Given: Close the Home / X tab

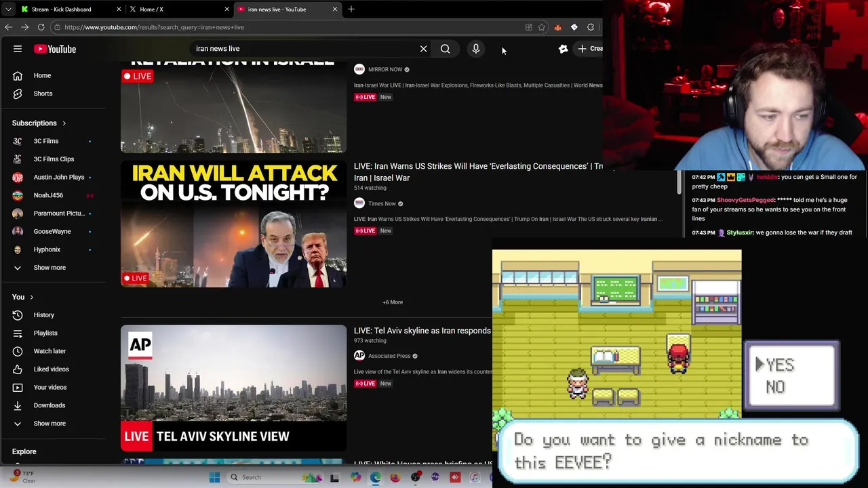Looking at the screenshot, I should coord(226,9).
